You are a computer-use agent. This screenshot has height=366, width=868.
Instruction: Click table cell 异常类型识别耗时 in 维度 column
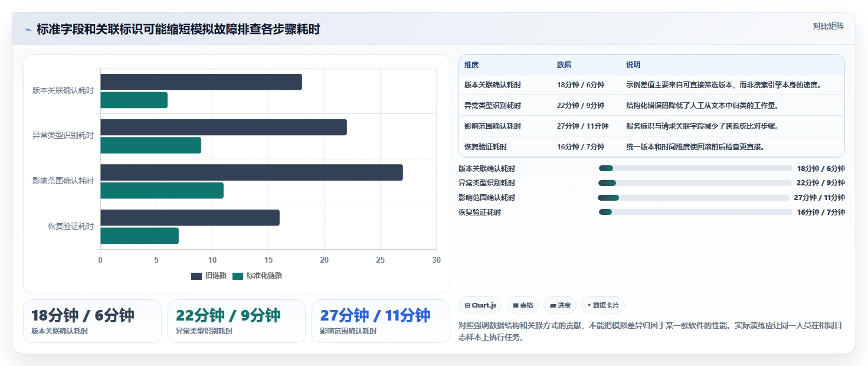click(493, 106)
